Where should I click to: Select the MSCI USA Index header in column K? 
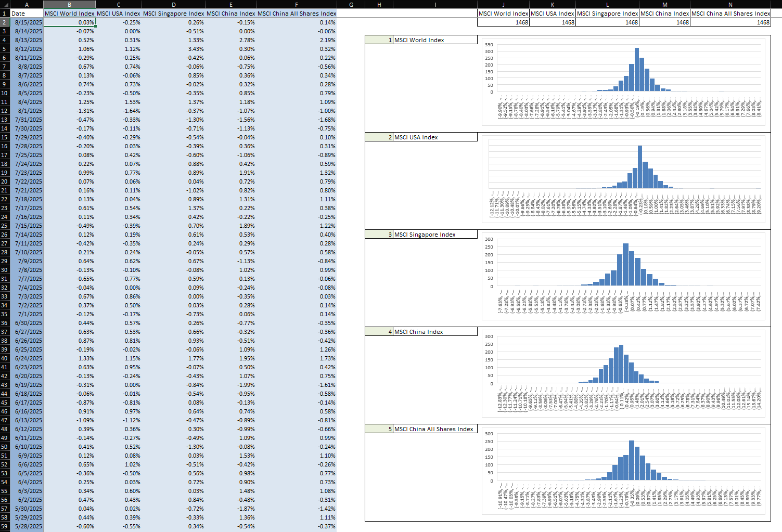pyautogui.click(x=553, y=14)
